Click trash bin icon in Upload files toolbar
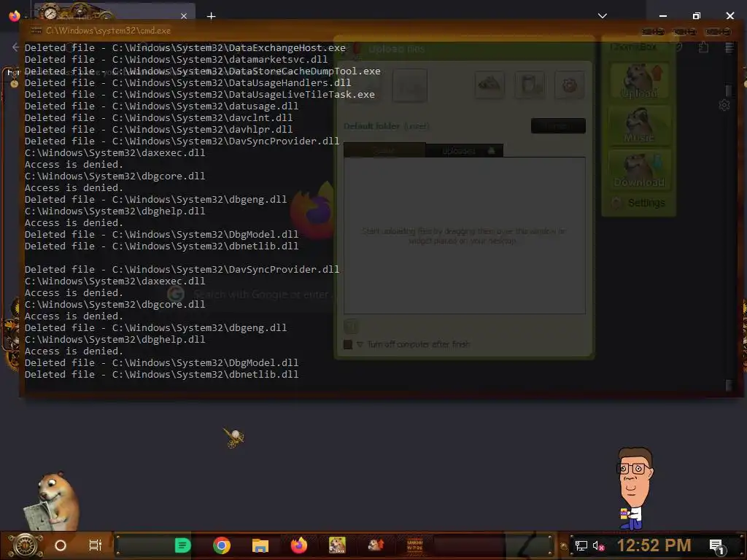The image size is (747, 560). click(x=530, y=86)
